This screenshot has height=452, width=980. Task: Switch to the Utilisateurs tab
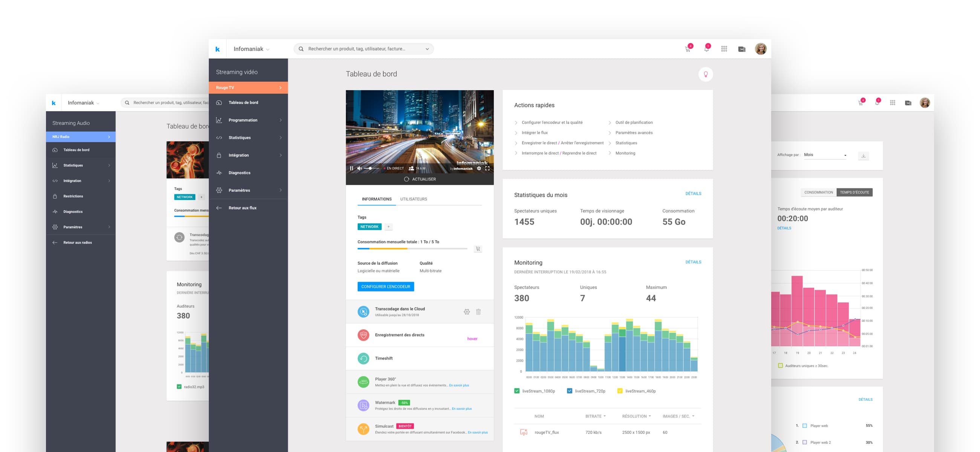click(x=413, y=199)
